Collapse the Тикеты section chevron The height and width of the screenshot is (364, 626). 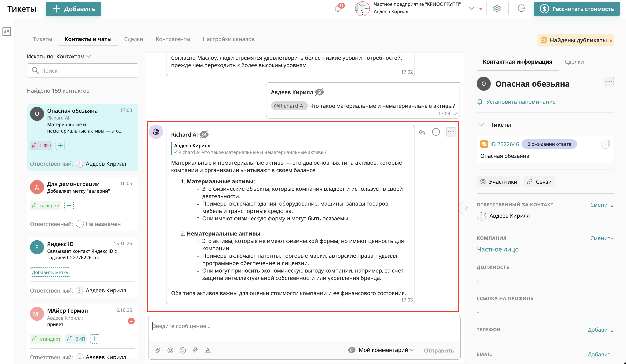coord(481,125)
